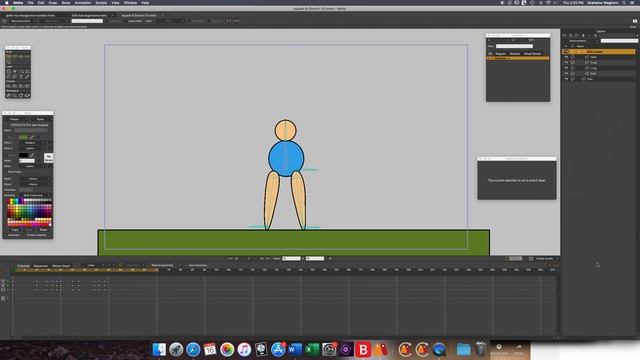Select the Eyedropper layer tool
The height and width of the screenshot is (360, 640).
tap(27, 76)
